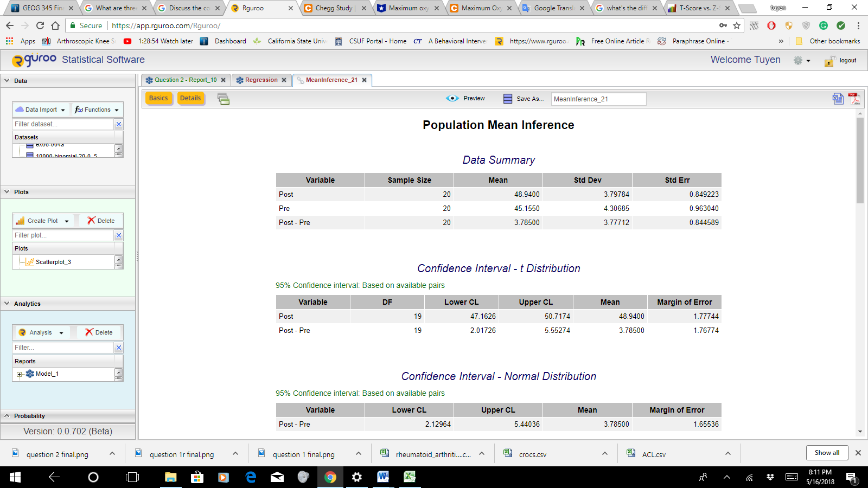Clear the dataset filter with X icon
The image size is (868, 488).
[119, 124]
